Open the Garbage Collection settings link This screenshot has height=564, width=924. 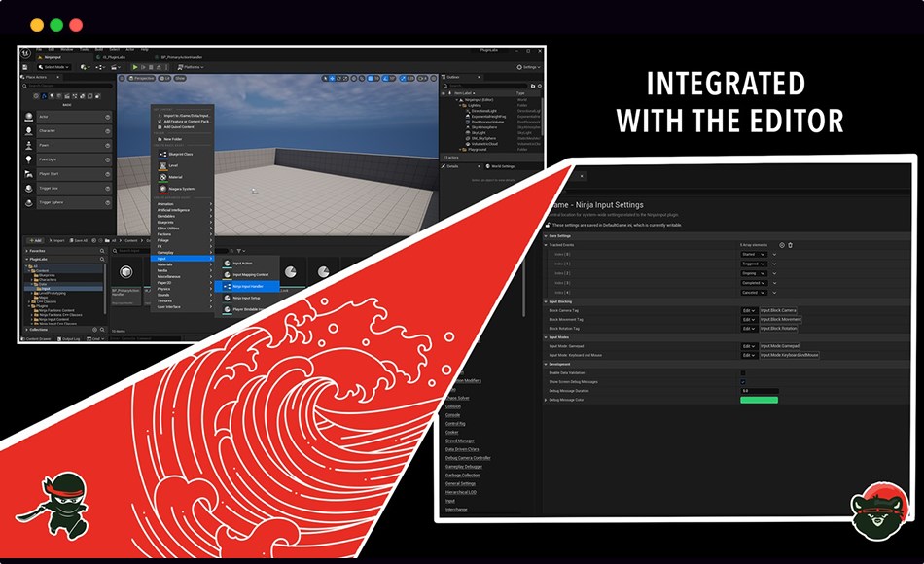[464, 475]
